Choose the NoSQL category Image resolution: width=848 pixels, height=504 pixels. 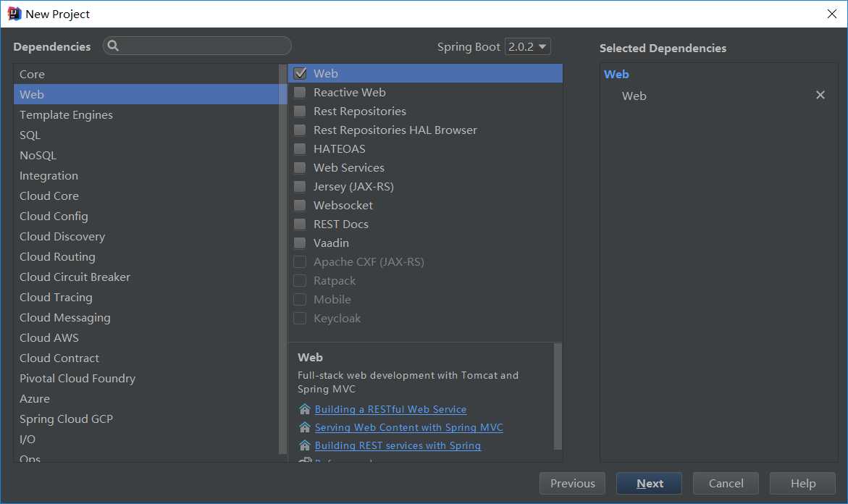tap(146, 155)
